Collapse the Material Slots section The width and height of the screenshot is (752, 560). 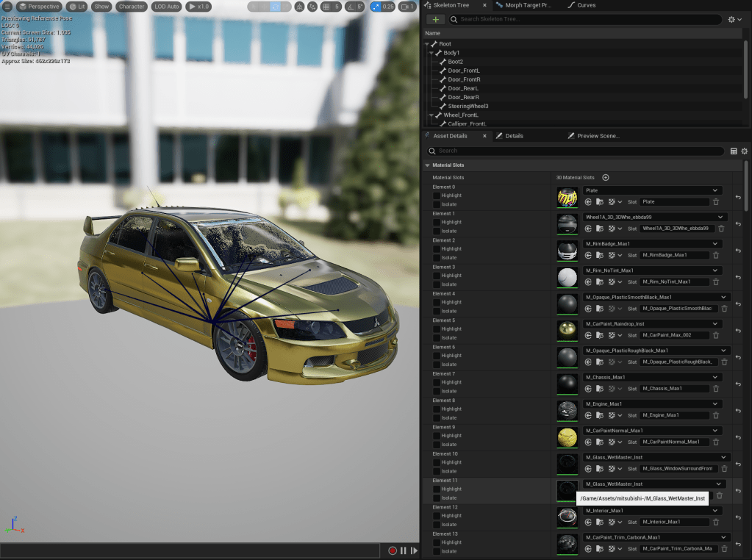point(428,165)
